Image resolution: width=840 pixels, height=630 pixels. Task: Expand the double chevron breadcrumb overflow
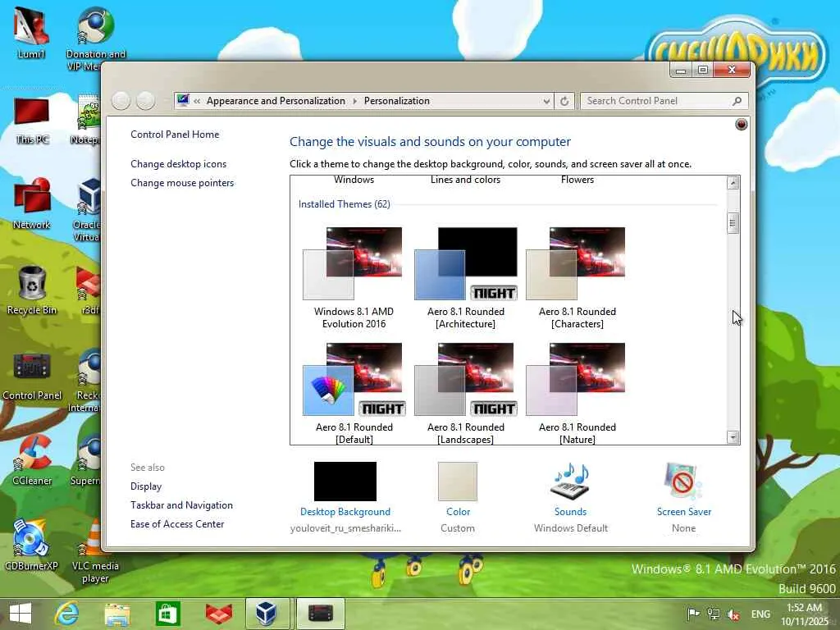(x=197, y=101)
